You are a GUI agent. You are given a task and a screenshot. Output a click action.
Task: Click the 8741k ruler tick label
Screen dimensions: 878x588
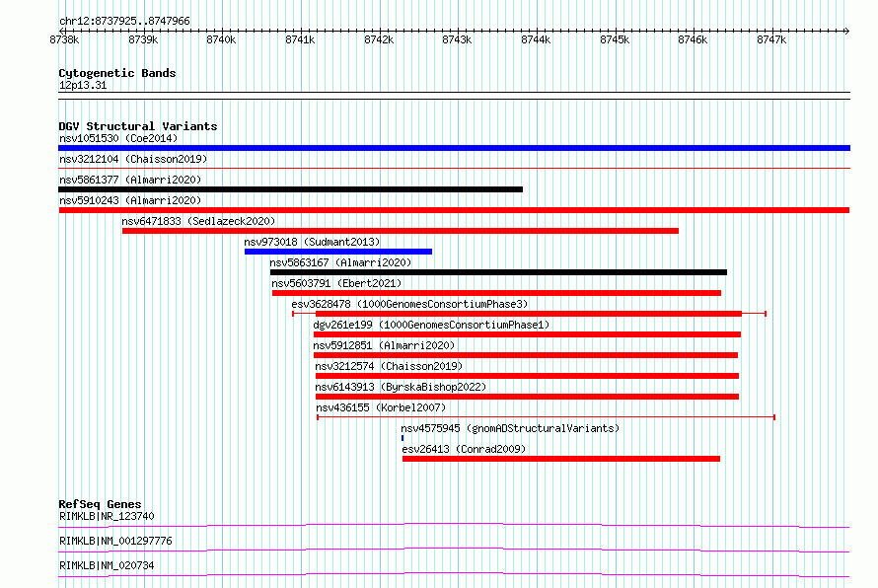(300, 39)
